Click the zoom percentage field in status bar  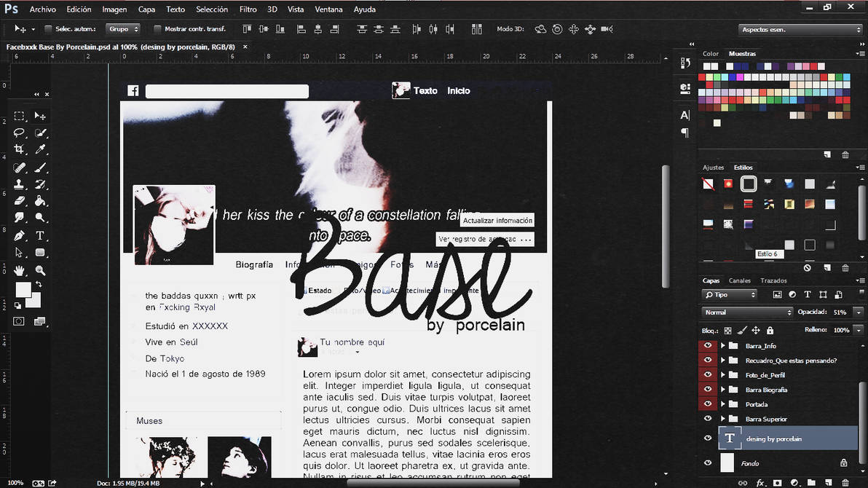[15, 482]
